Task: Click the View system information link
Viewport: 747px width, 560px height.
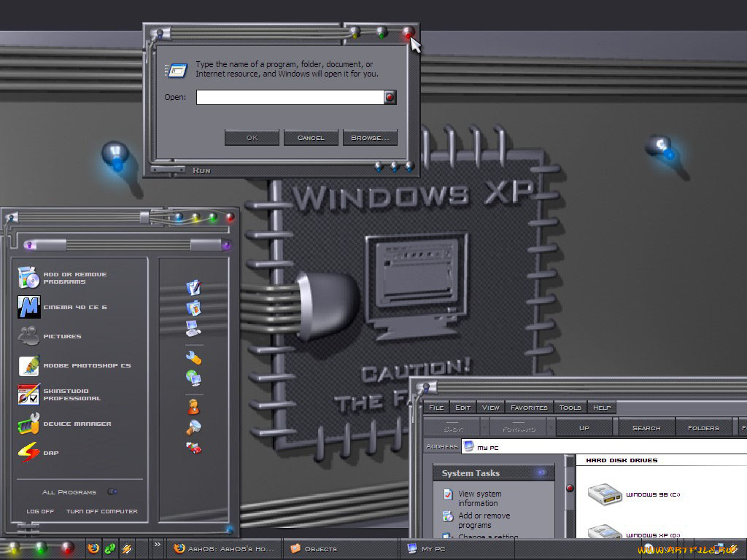Action: coord(481,497)
